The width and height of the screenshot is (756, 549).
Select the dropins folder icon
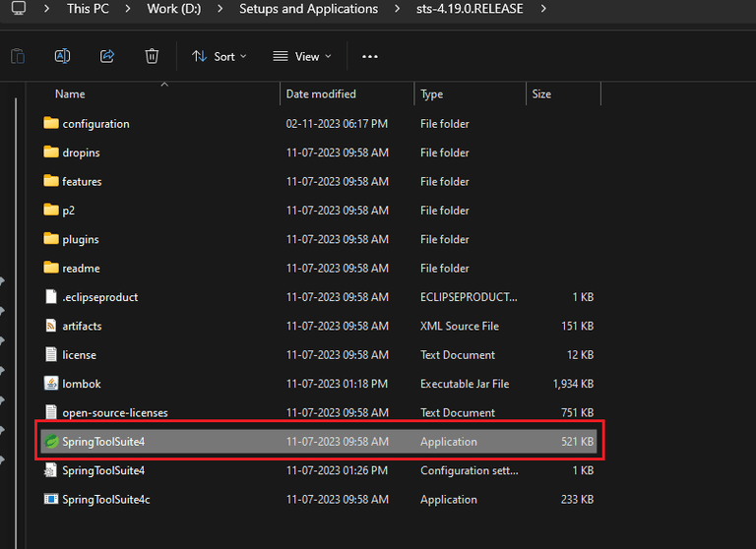click(51, 152)
